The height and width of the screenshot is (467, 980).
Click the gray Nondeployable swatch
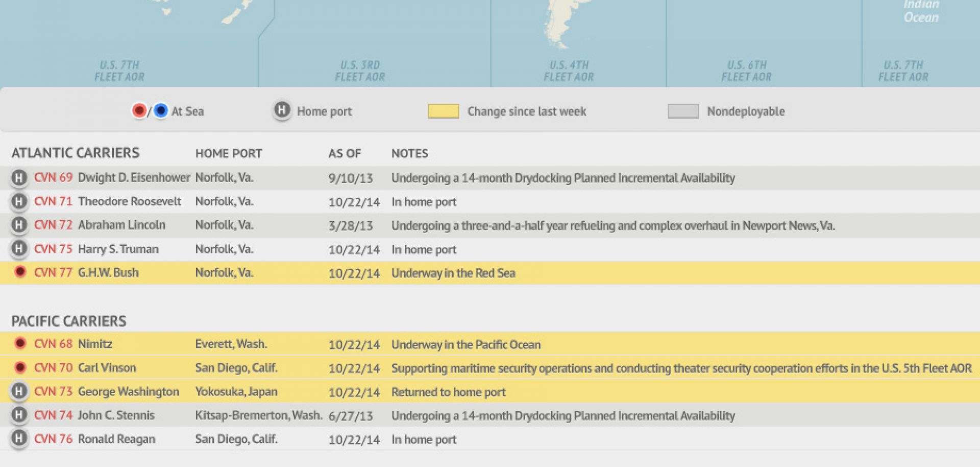click(x=683, y=111)
